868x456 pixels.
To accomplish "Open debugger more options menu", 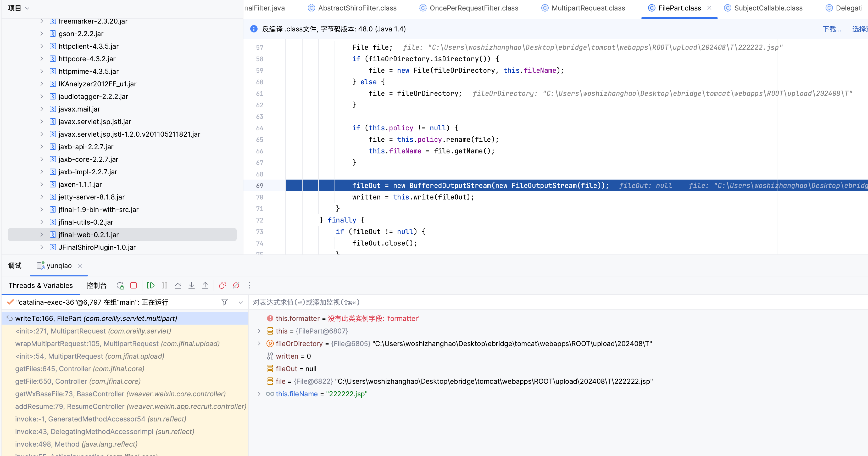I will pyautogui.click(x=250, y=286).
